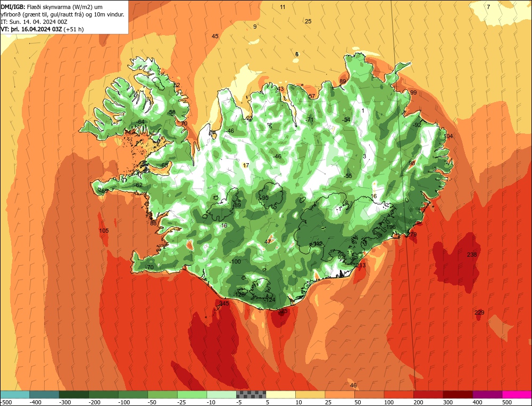This screenshot has width=532, height=406.
Task: Choose the 100 to 200 red-orange swatch
Action: pos(398,394)
